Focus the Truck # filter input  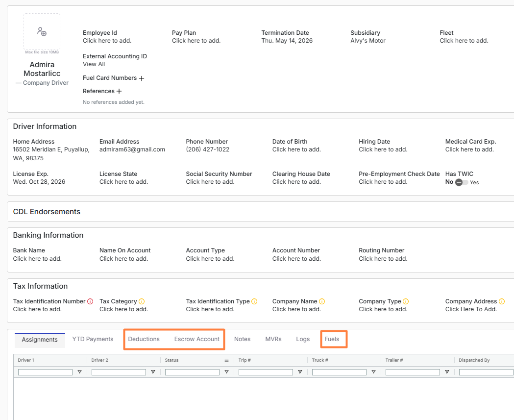339,372
